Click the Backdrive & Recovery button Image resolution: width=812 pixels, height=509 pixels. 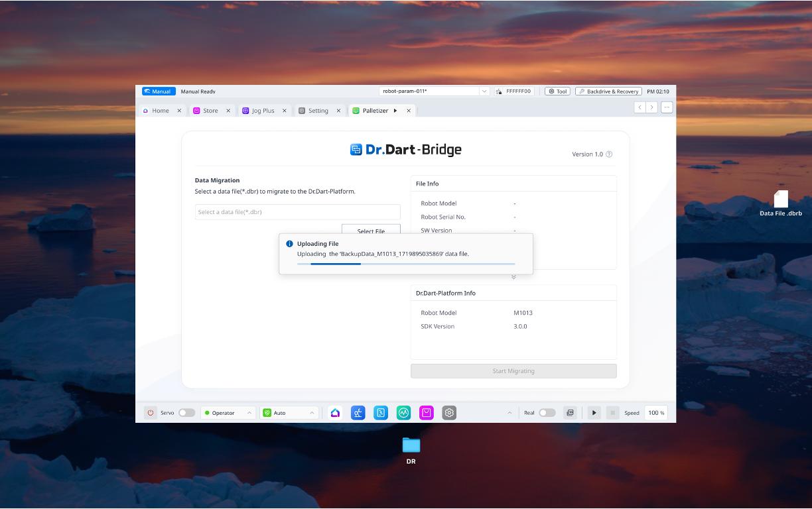coord(608,91)
